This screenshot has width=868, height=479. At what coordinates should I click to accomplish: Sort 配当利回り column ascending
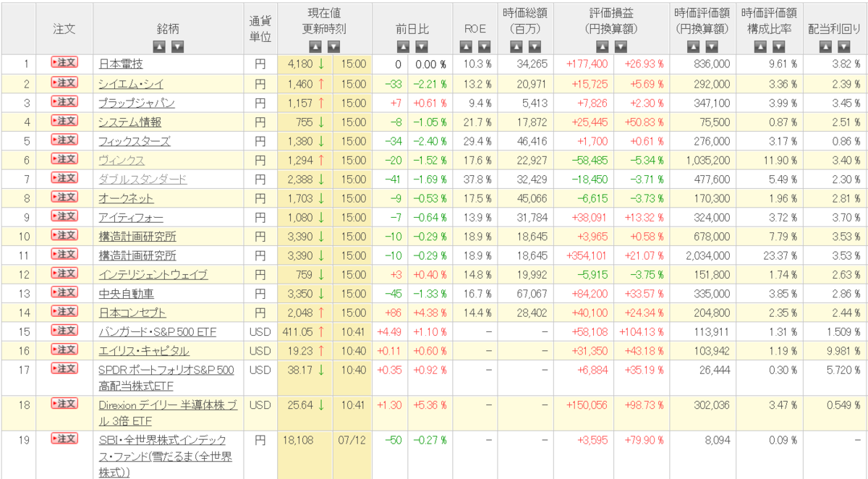[826, 47]
